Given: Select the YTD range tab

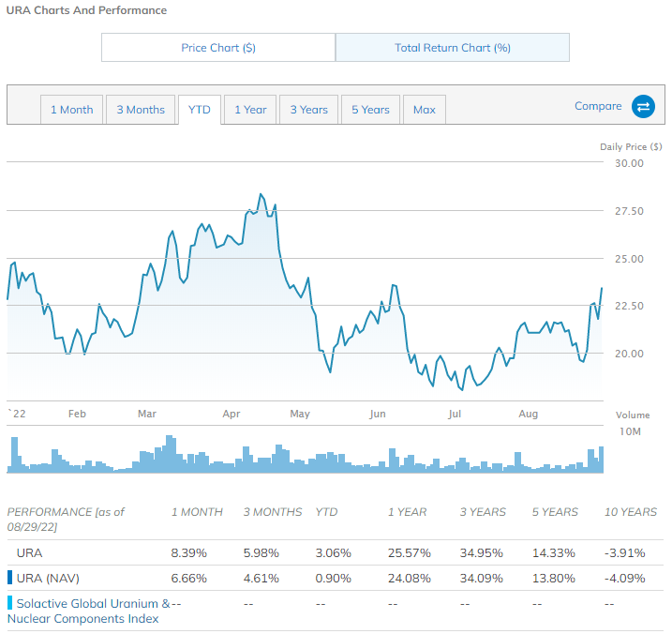Looking at the screenshot, I should (x=199, y=110).
